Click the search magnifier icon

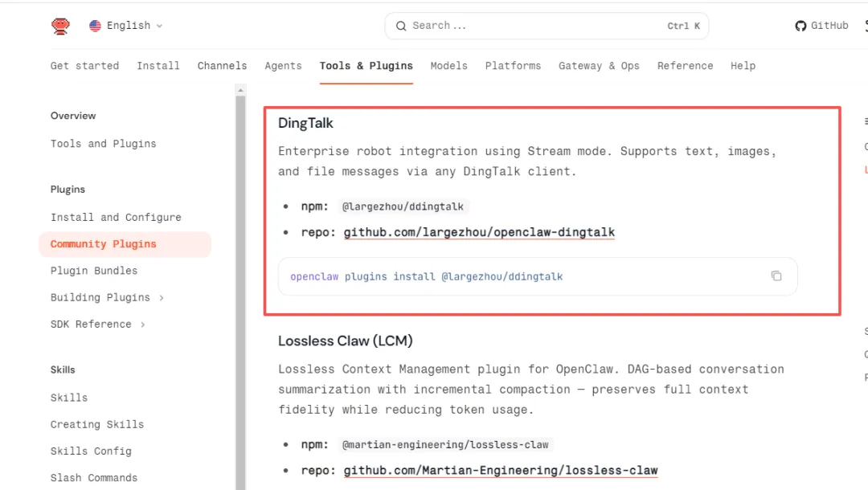click(x=401, y=26)
